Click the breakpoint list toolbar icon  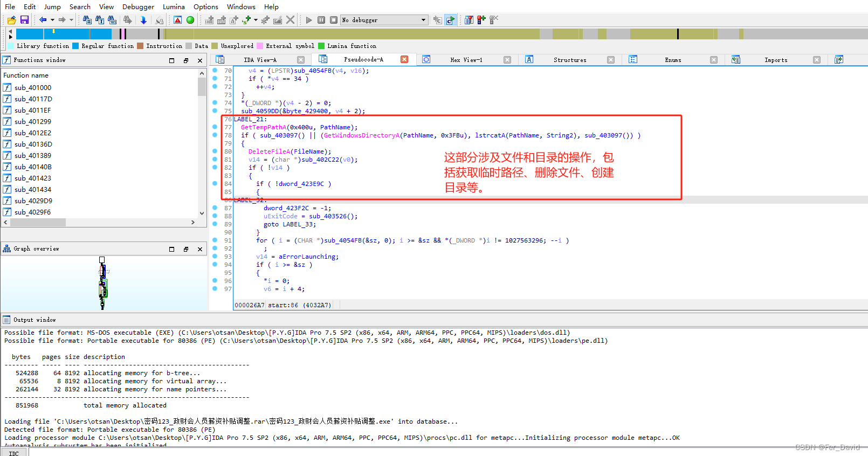[x=469, y=20]
